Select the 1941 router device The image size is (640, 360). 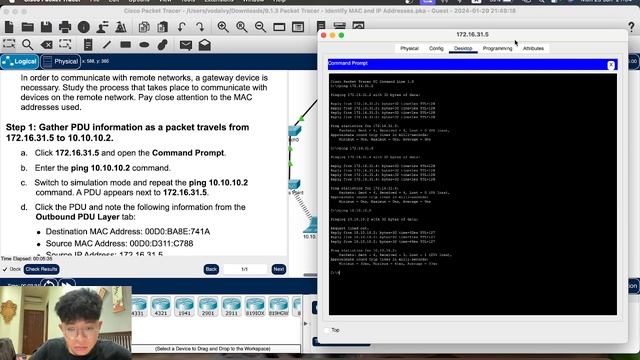click(x=184, y=307)
